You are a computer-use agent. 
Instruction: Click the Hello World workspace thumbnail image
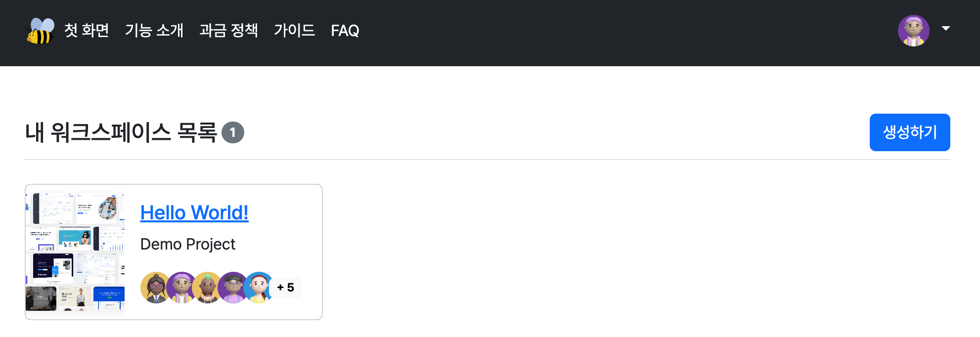[x=75, y=252]
